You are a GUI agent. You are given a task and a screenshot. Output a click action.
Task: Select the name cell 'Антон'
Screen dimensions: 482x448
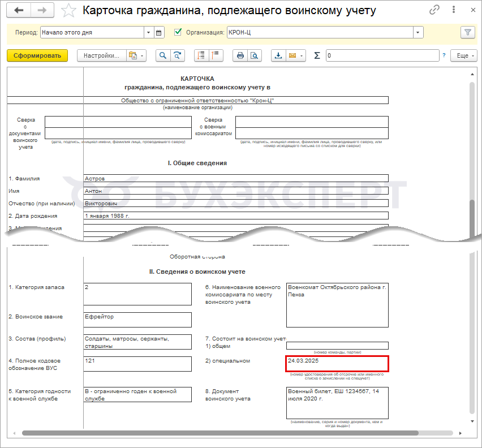tap(236, 191)
